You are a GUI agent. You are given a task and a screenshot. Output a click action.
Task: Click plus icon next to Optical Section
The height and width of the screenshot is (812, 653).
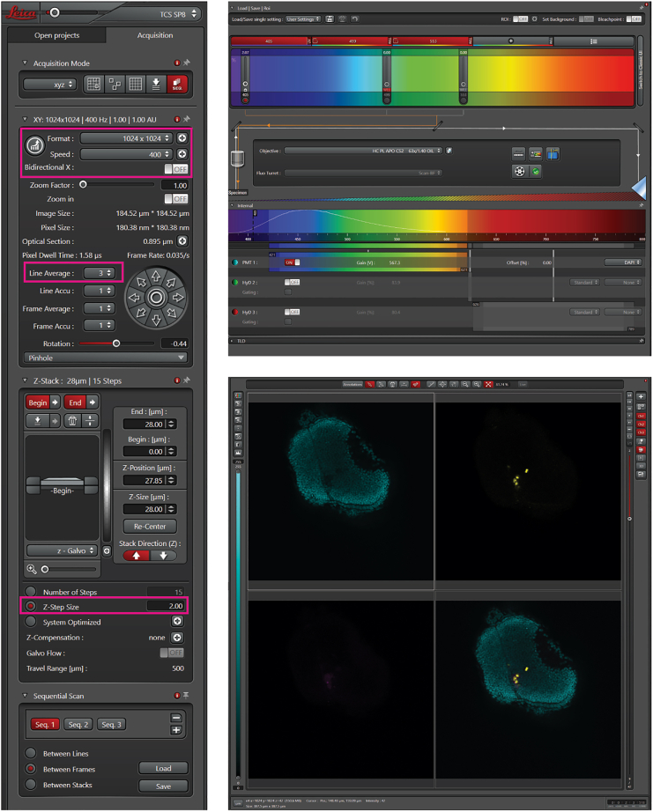[x=182, y=240]
